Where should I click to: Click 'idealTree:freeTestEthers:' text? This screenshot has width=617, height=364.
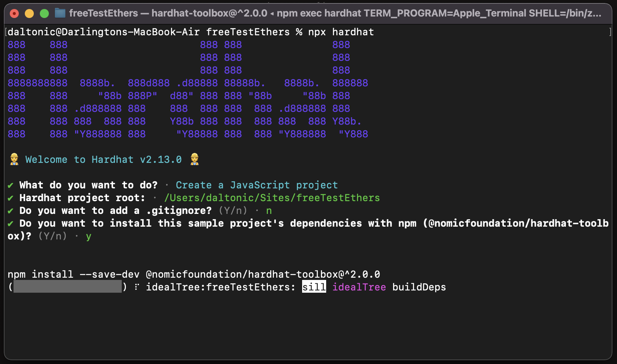tap(221, 287)
